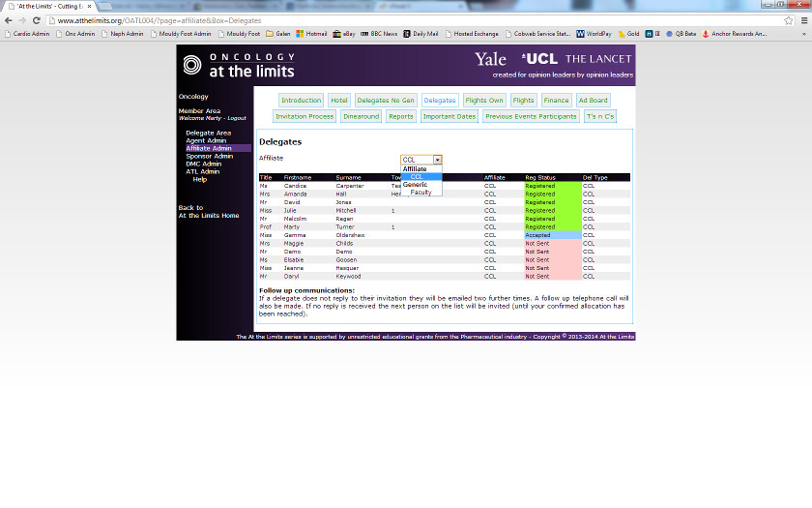This screenshot has height=508, width=812.
Task: Open the QB Beta bookmark
Action: point(681,34)
